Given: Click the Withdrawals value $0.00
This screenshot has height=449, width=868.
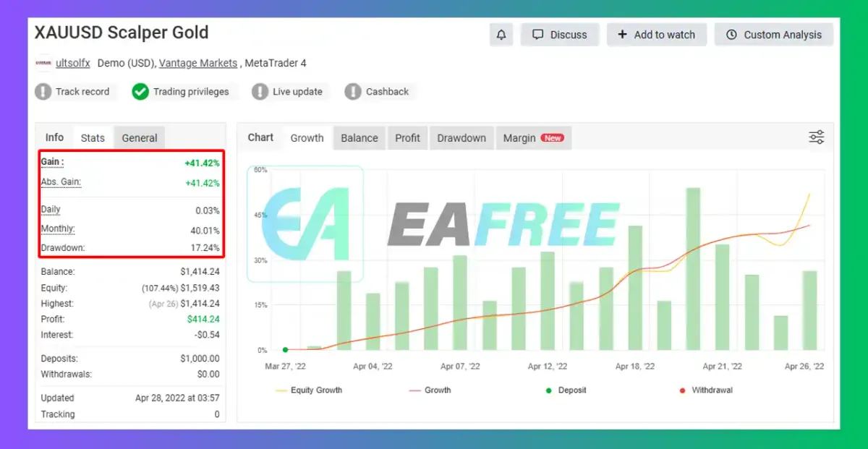Looking at the screenshot, I should 208,375.
